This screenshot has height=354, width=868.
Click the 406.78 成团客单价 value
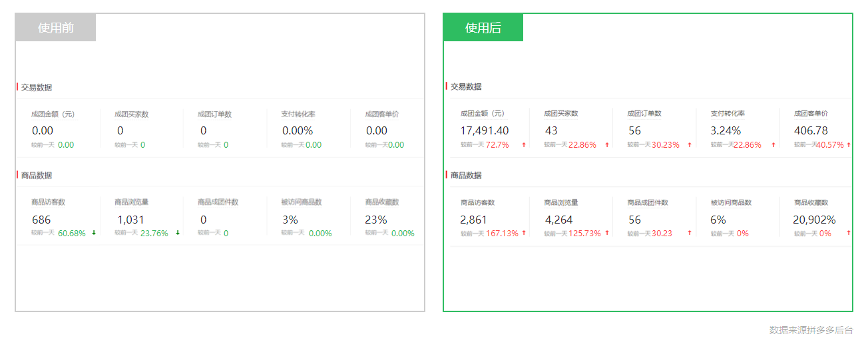point(811,131)
